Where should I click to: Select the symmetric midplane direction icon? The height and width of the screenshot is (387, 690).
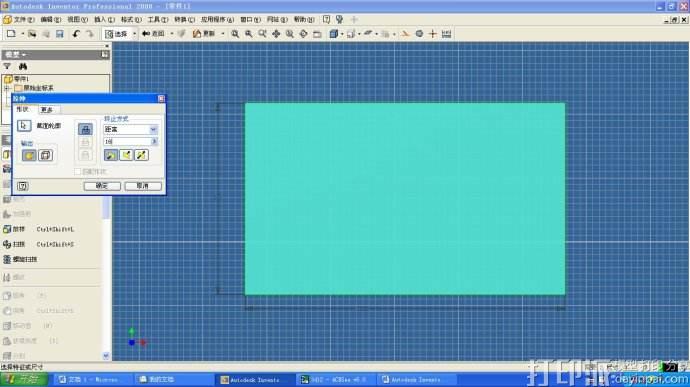coord(141,155)
